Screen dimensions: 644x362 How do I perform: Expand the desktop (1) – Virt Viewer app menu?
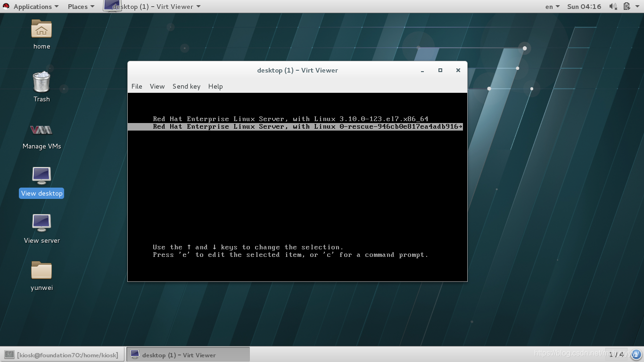[x=152, y=6]
